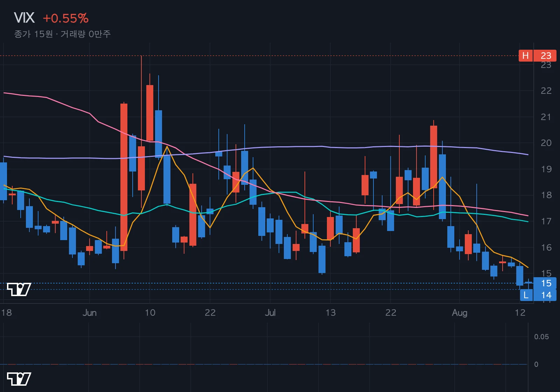
Task: Click the 12 date axis label
Action: click(x=520, y=313)
